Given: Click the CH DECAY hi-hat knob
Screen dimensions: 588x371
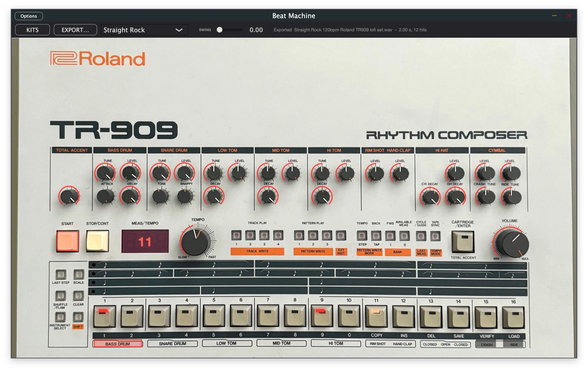Looking at the screenshot, I should (x=430, y=197).
